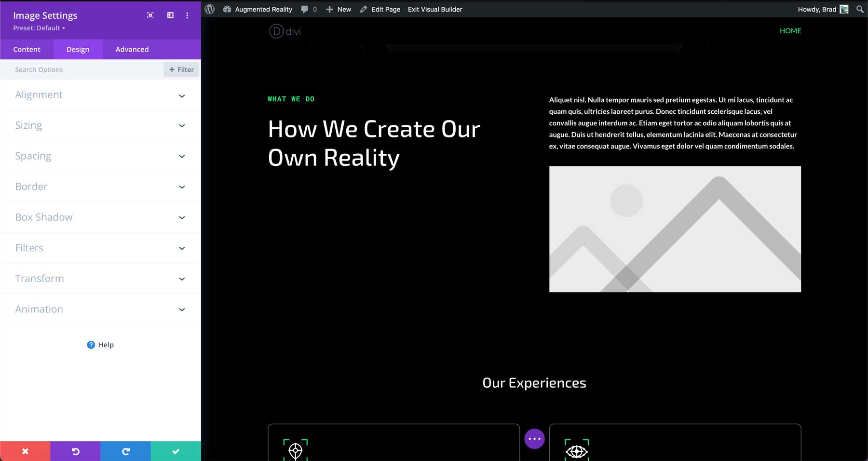
Task: Undo the last change
Action: coord(75,451)
